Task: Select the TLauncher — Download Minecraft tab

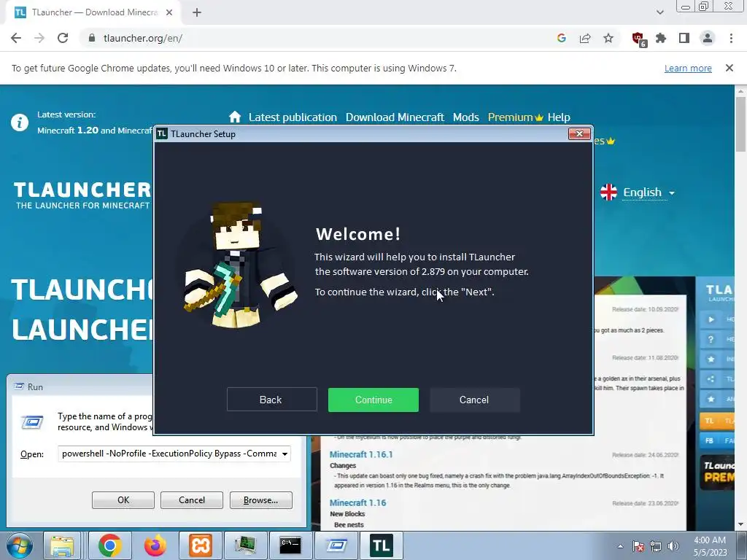Action: tap(93, 12)
